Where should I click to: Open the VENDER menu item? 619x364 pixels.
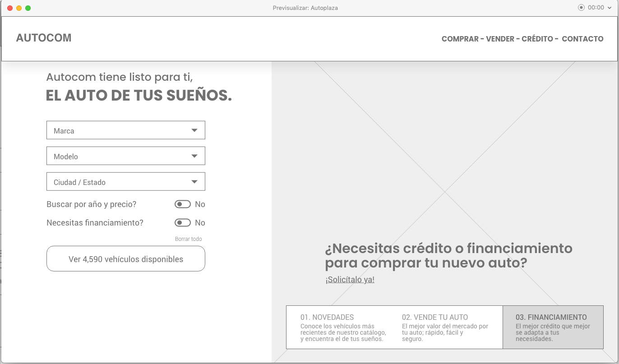click(x=500, y=39)
